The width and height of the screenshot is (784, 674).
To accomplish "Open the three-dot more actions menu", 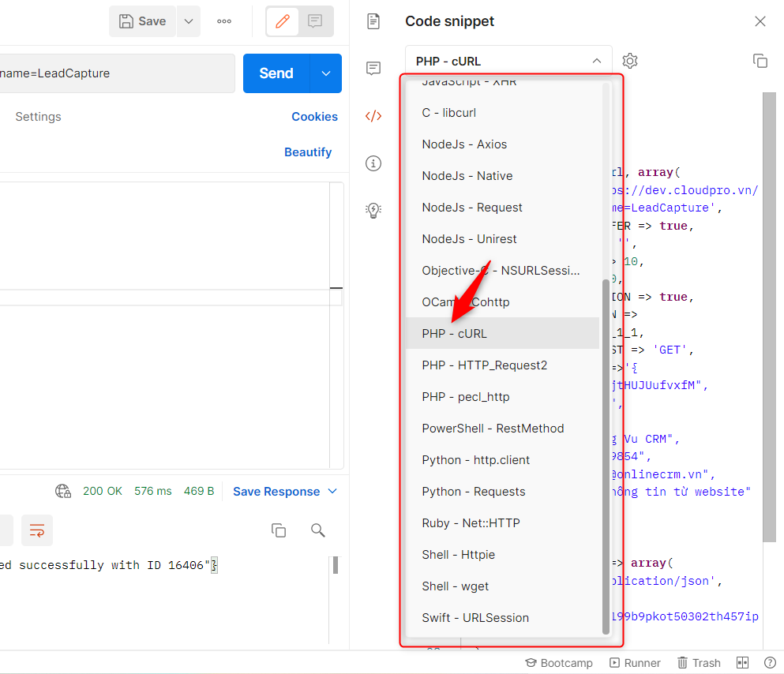I will pos(224,21).
